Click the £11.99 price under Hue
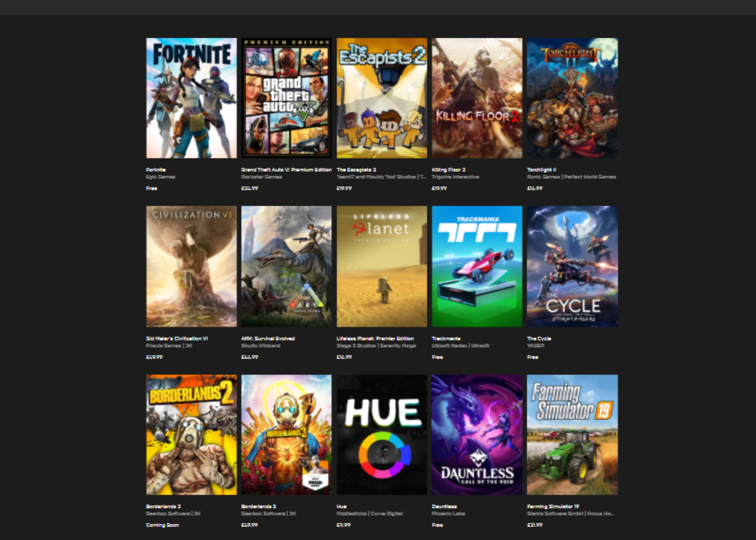 click(x=344, y=525)
